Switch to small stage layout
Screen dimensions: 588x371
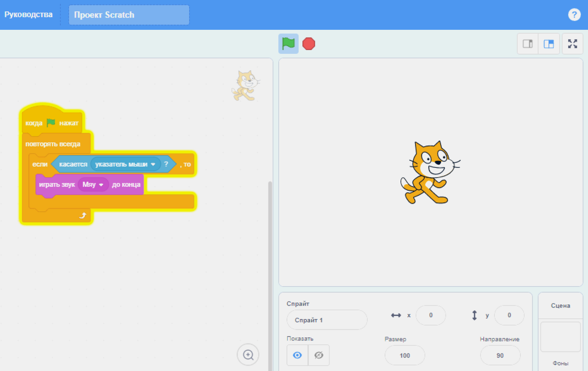(x=528, y=44)
